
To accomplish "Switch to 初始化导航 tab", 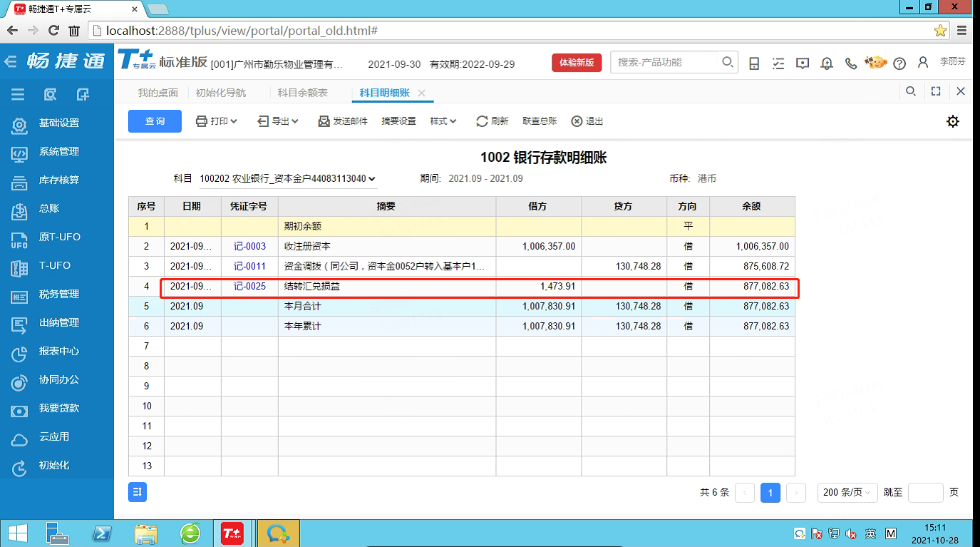I will coord(221,93).
